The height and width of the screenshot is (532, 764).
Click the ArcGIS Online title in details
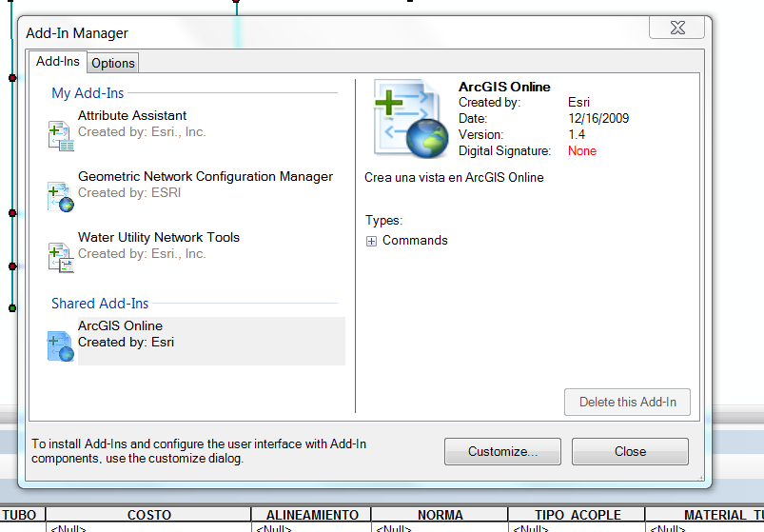(504, 87)
